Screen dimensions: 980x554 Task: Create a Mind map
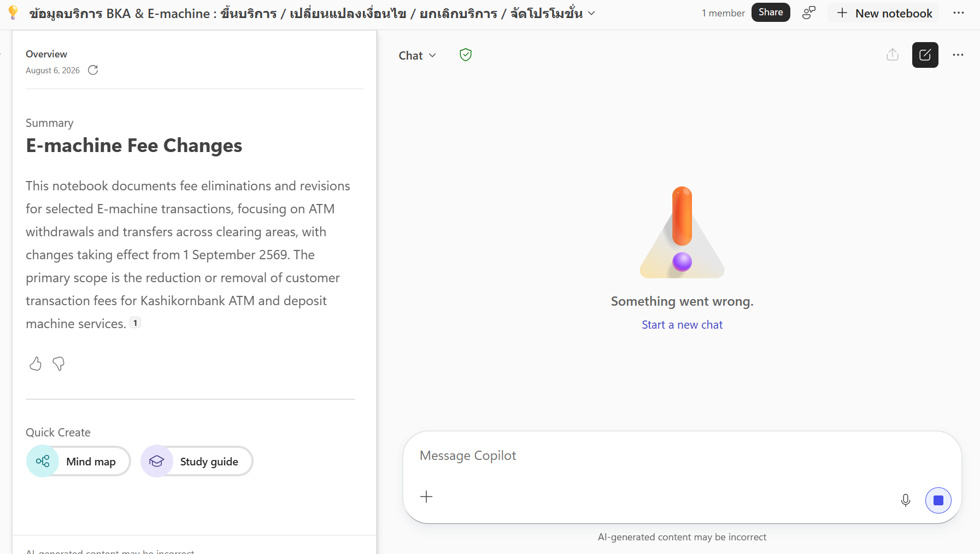(78, 461)
